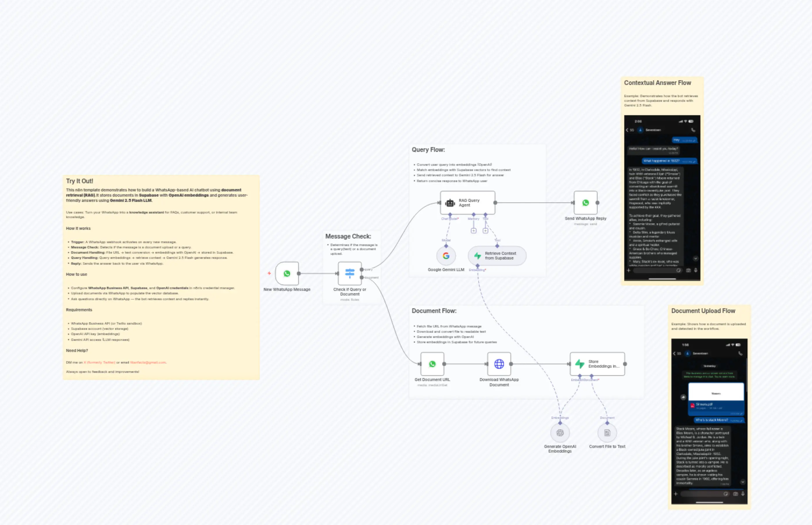Click the Chat Model connector under RAG Query Agent
Screen dimensions: 812x525
click(450, 214)
